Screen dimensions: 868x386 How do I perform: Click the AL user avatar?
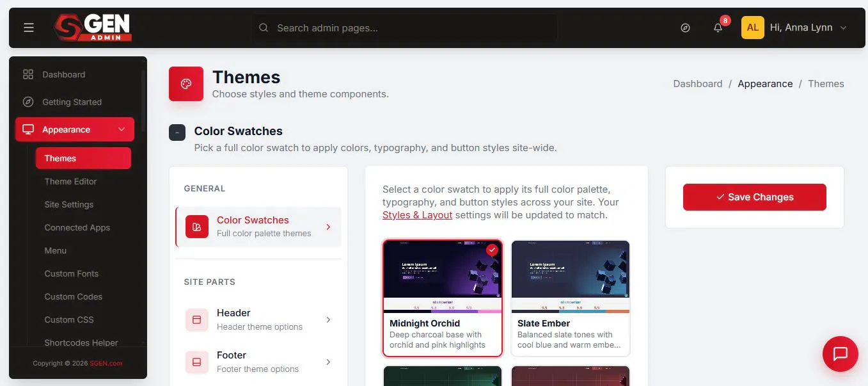tap(753, 28)
